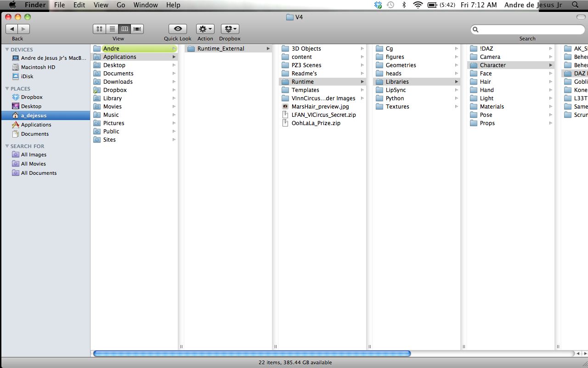Select MarsHair_preview.jpg file
Viewport: 588px width, 368px height.
[322, 107]
